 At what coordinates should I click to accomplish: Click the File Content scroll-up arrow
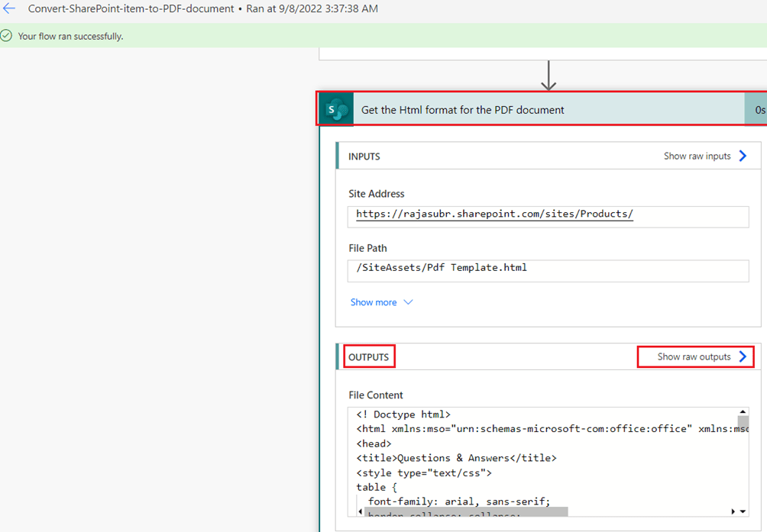743,413
